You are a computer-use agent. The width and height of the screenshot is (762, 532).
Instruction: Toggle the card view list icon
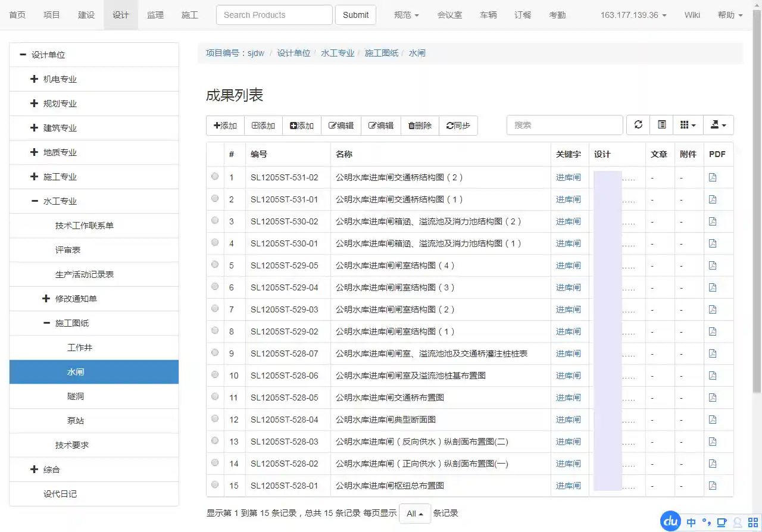[x=661, y=125]
